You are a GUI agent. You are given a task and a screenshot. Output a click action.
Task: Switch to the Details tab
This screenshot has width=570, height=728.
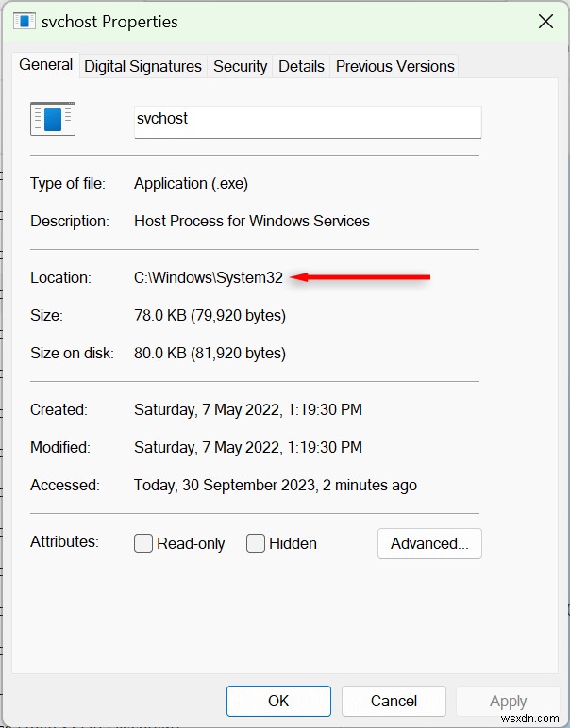[301, 66]
